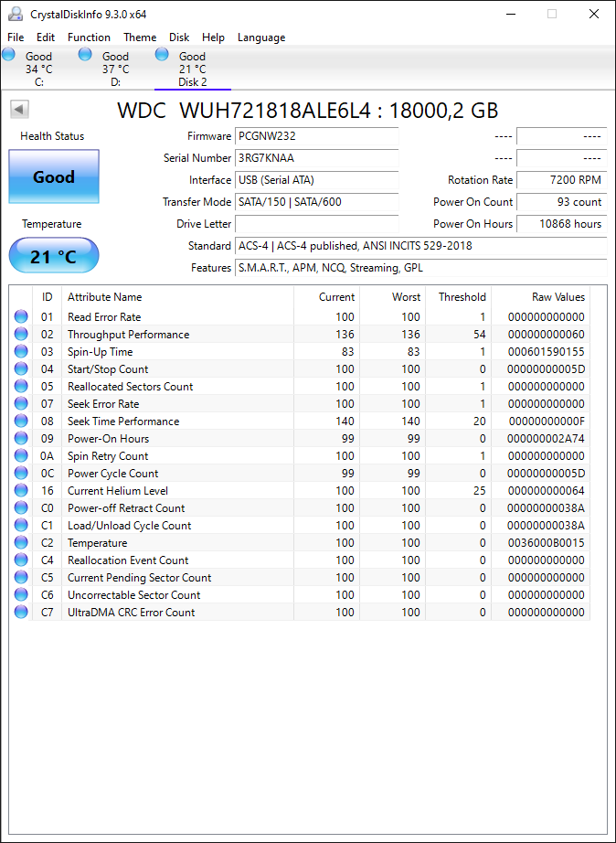Click the status icon for Reallocated Sectors Count
The height and width of the screenshot is (843, 616).
pos(21,386)
